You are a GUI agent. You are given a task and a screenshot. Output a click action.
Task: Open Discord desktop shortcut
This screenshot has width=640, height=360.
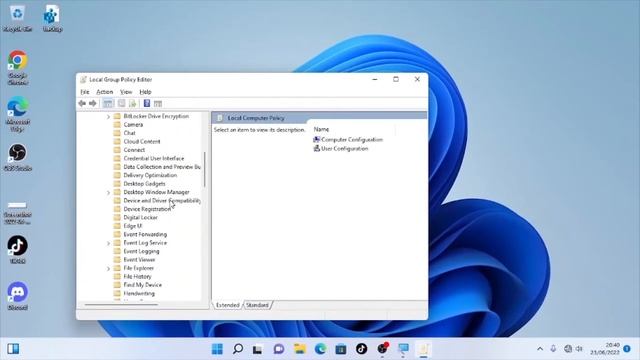pyautogui.click(x=18, y=296)
